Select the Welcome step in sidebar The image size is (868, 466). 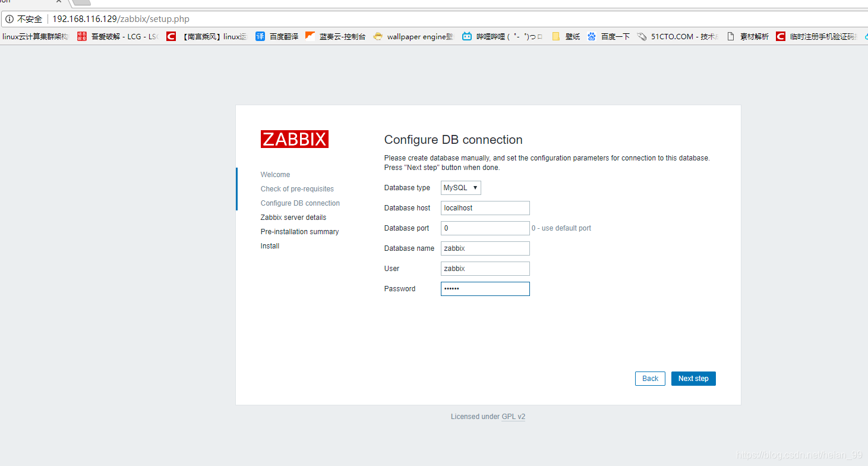point(275,175)
